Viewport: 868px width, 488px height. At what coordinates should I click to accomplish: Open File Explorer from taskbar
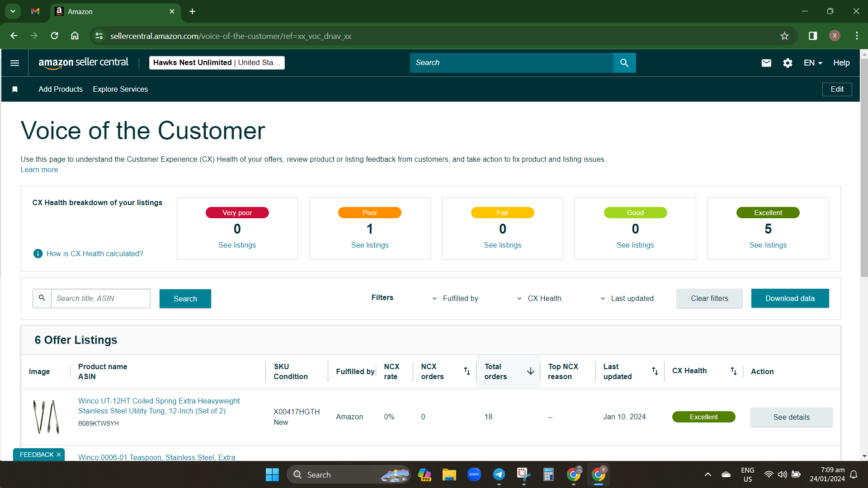pyautogui.click(x=449, y=474)
